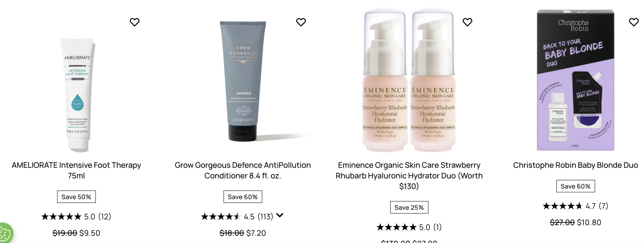The width and height of the screenshot is (644, 243).
Task: Open AMELIORATE Intensive Foot Therapy 75ml title
Action: click(76, 170)
